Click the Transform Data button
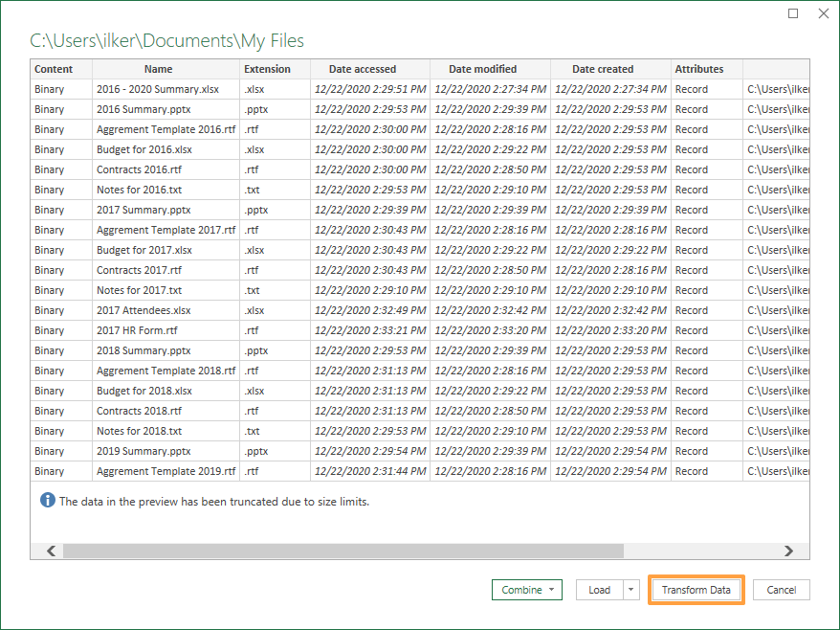The image size is (840, 630). pyautogui.click(x=696, y=590)
